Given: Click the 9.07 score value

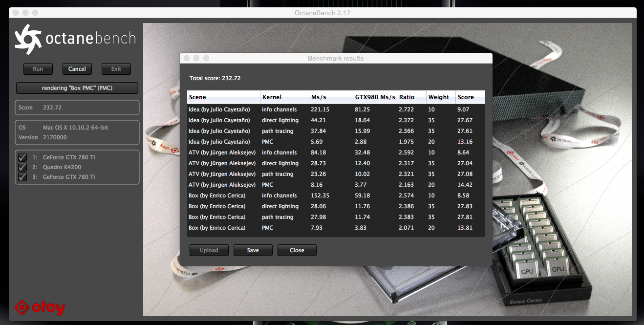Looking at the screenshot, I should tap(463, 109).
